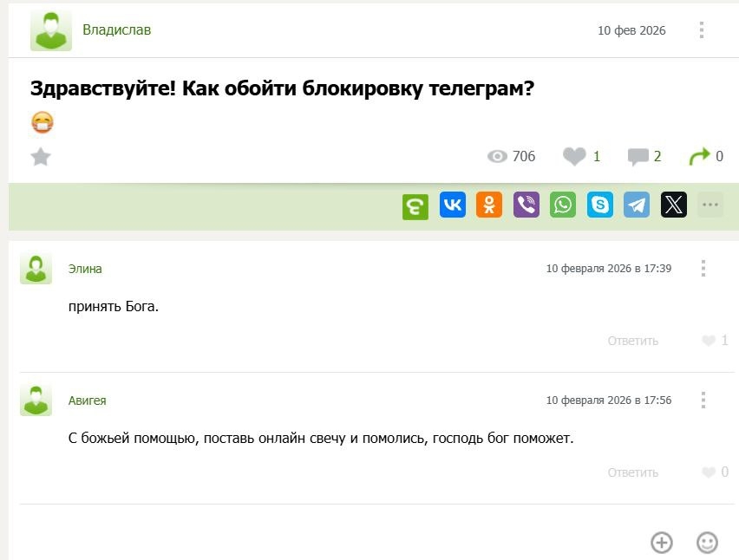
Task: Click the green Evernote-style share icon
Action: pos(415,206)
